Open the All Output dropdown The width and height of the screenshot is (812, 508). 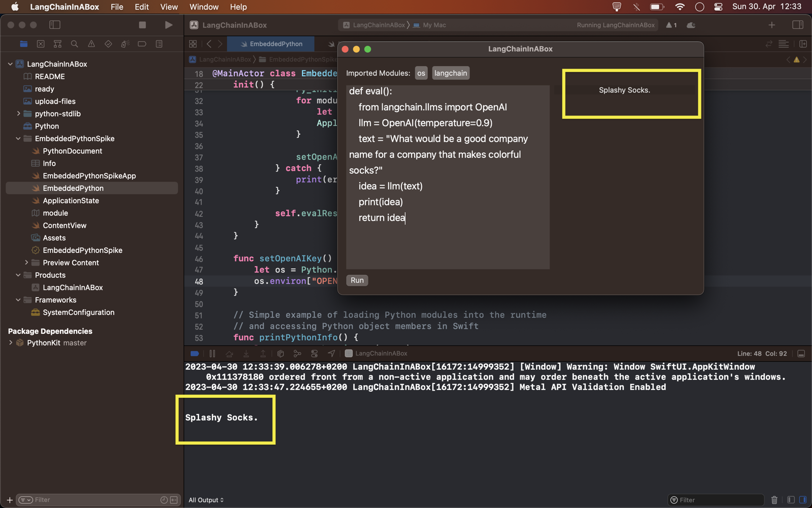point(206,500)
